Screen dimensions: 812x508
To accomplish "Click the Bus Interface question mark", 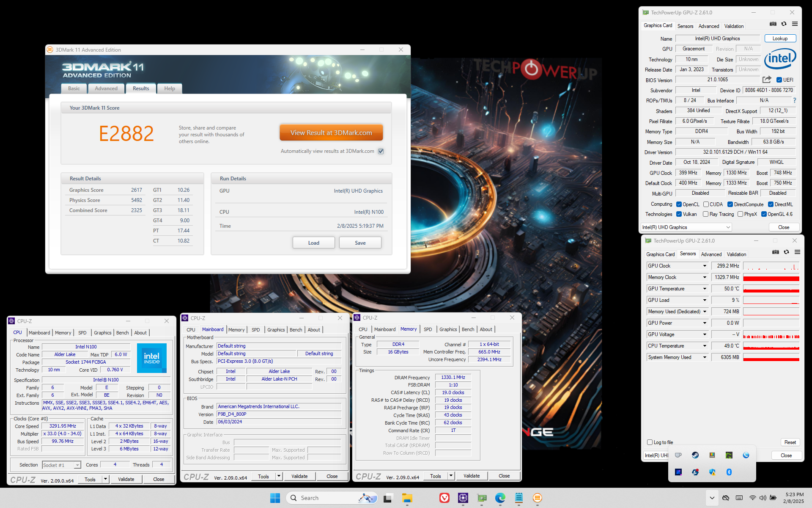I will [795, 100].
